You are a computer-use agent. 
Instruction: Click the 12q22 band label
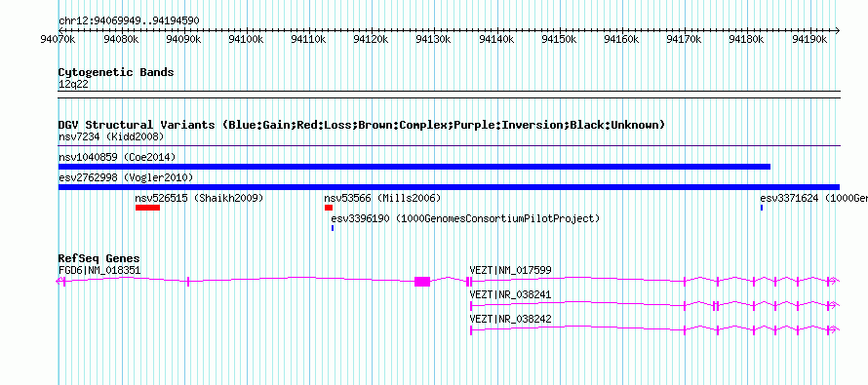(x=73, y=85)
